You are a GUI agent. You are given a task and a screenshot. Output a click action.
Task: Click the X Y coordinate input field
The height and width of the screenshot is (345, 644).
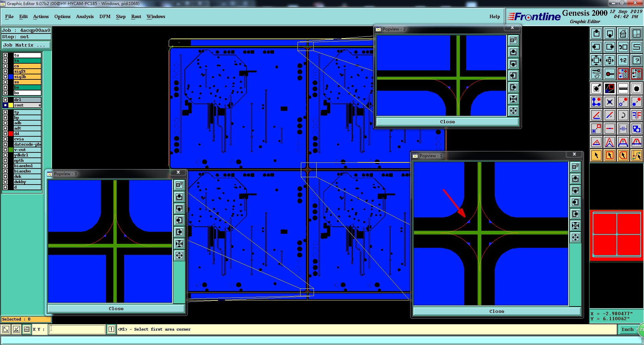(x=77, y=329)
